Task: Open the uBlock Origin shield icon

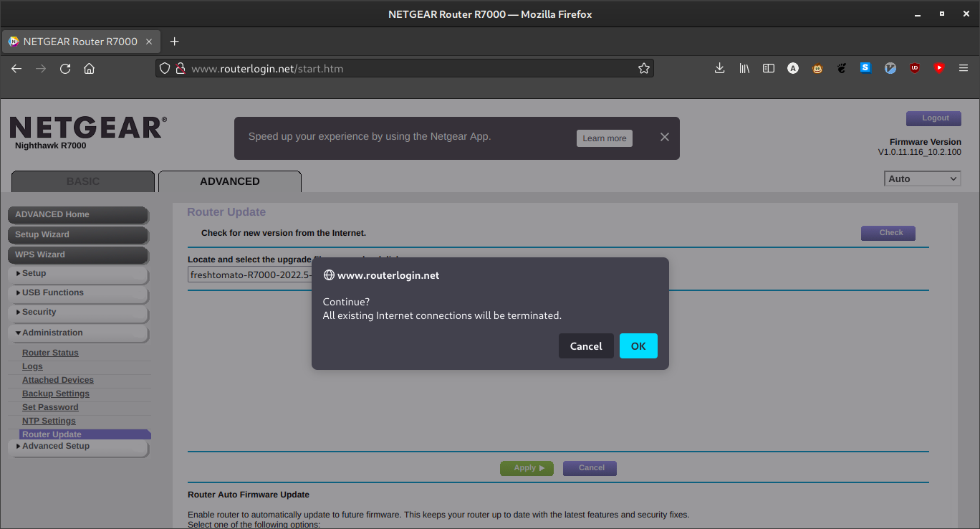Action: pyautogui.click(x=915, y=68)
